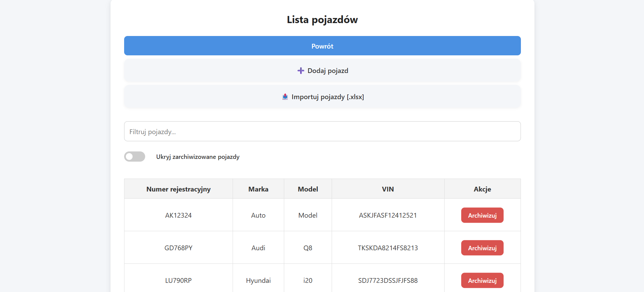Image resolution: width=644 pixels, height=292 pixels.
Task: Select registration number GD768PY cell
Action: pos(178,248)
